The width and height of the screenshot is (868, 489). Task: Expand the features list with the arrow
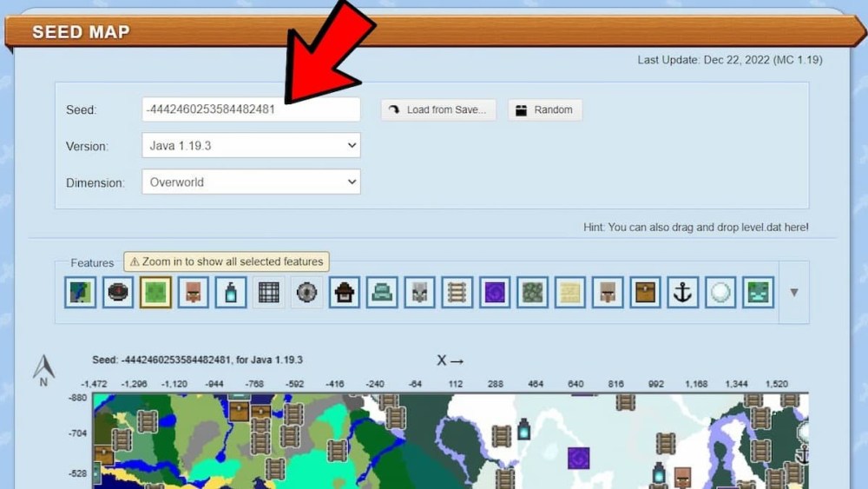pyautogui.click(x=793, y=293)
